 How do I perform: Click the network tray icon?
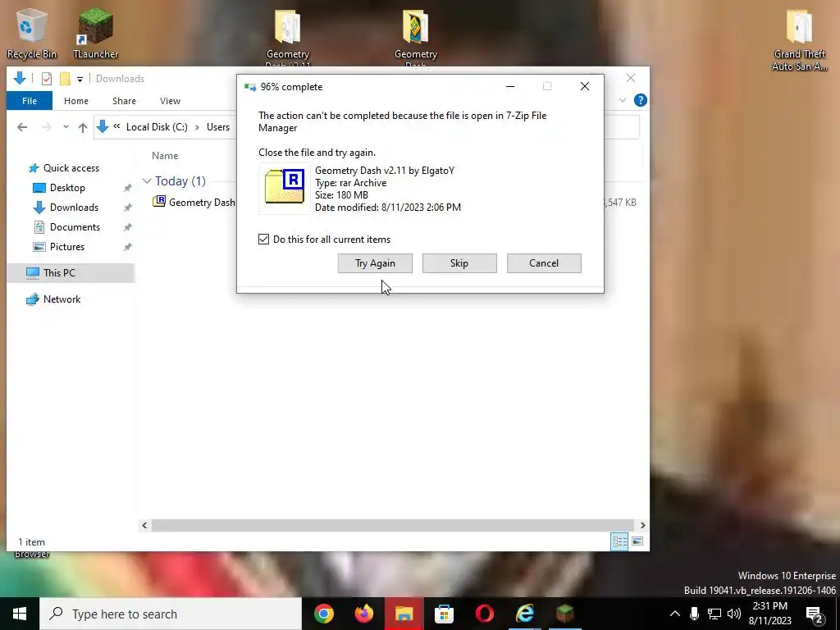tap(714, 614)
